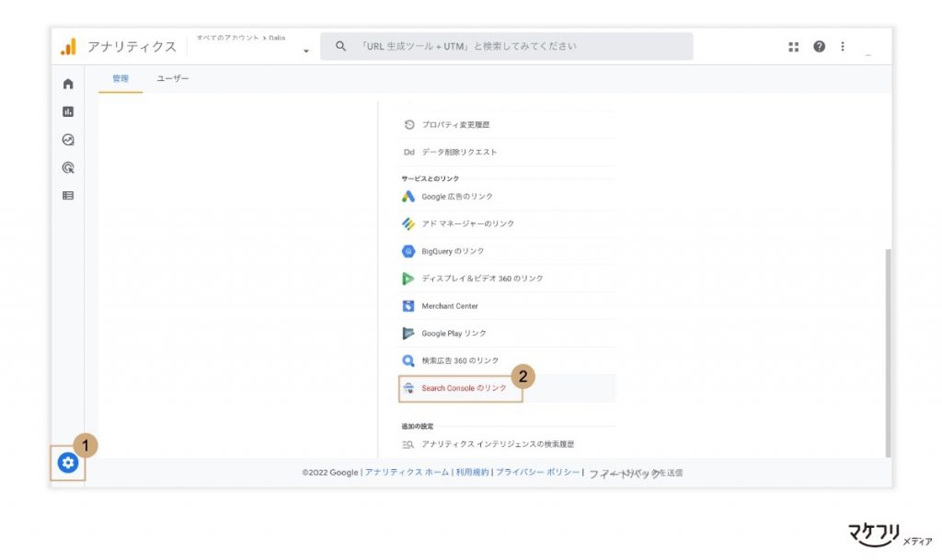Screen dimensions: 942x560
Task: Go to Home icon in left sidebar
Action: coord(68,85)
